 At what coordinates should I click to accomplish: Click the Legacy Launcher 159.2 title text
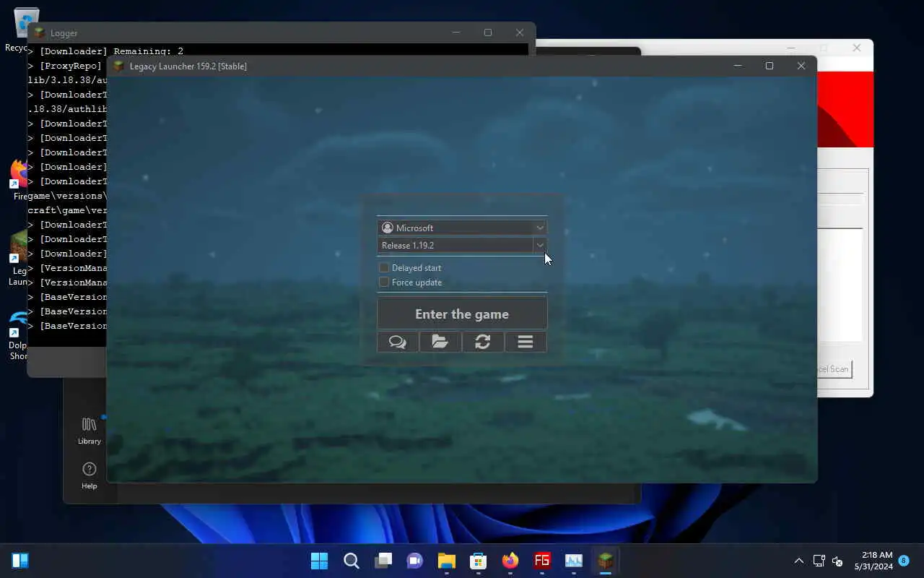coord(188,66)
